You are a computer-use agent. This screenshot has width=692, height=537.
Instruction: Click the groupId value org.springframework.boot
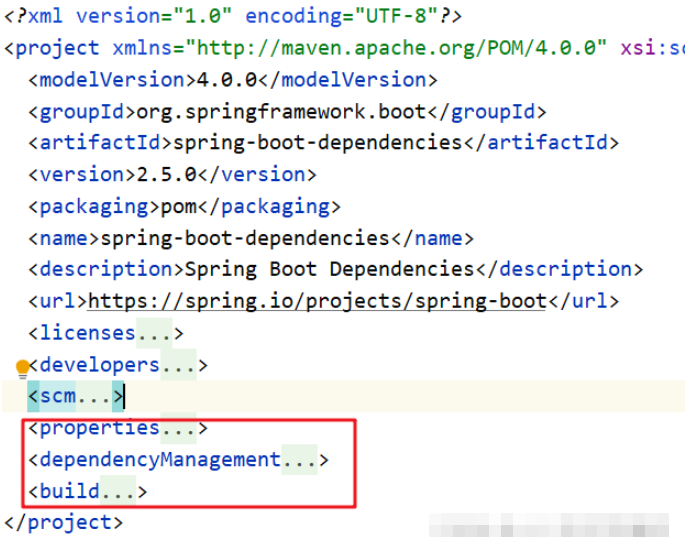282,112
